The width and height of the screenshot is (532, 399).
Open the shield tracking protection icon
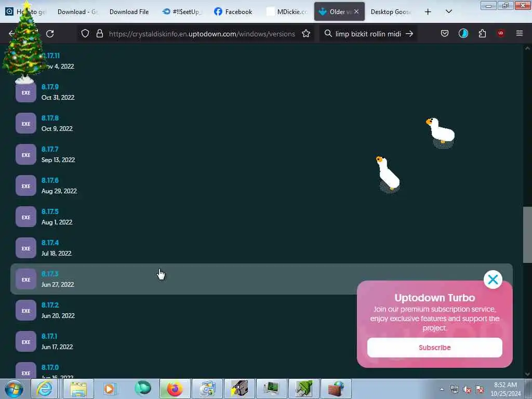pos(85,34)
